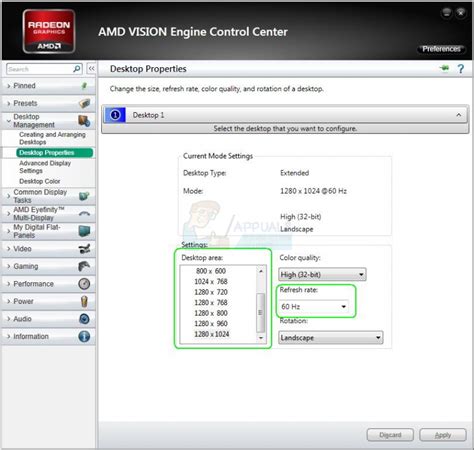Viewport: 474px width, 450px height.
Task: Click the Radeon Graphics AMD logo
Action: click(x=49, y=31)
